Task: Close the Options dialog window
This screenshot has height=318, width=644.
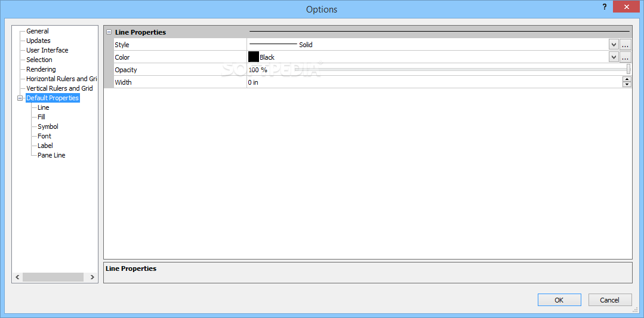Action: (626, 7)
